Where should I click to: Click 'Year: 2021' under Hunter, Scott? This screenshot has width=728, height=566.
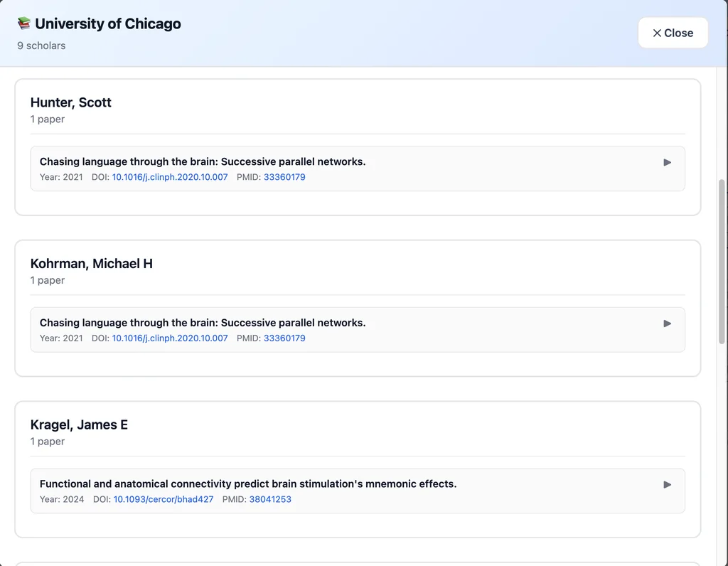click(61, 177)
